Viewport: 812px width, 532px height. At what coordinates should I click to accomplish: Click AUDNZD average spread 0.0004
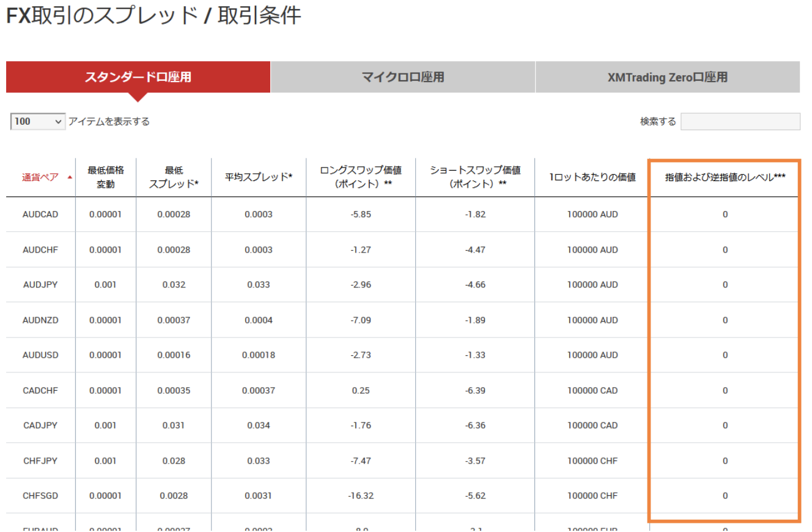[x=259, y=320]
